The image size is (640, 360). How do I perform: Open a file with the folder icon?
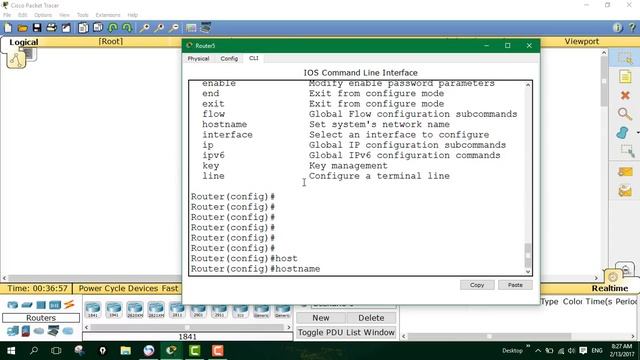pyautogui.click(x=22, y=28)
